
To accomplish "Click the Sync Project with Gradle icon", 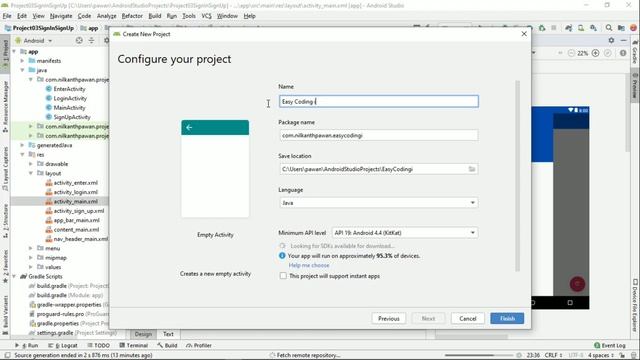I will point(569,28).
